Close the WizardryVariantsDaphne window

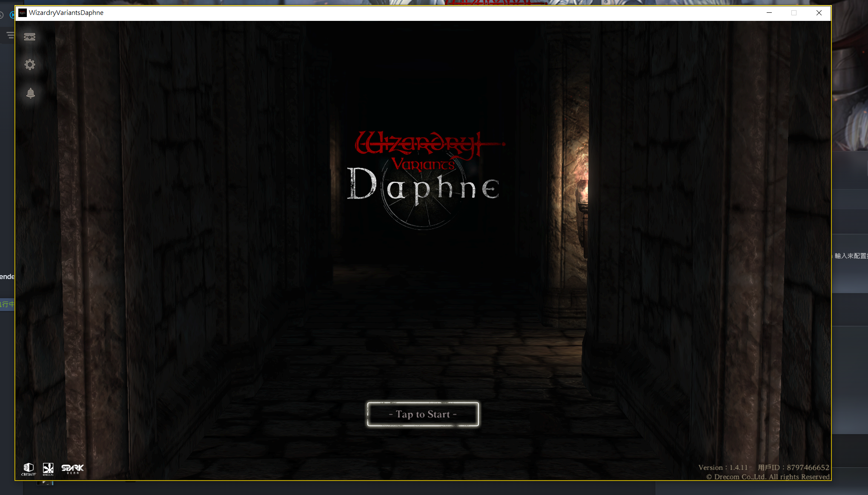pos(819,13)
